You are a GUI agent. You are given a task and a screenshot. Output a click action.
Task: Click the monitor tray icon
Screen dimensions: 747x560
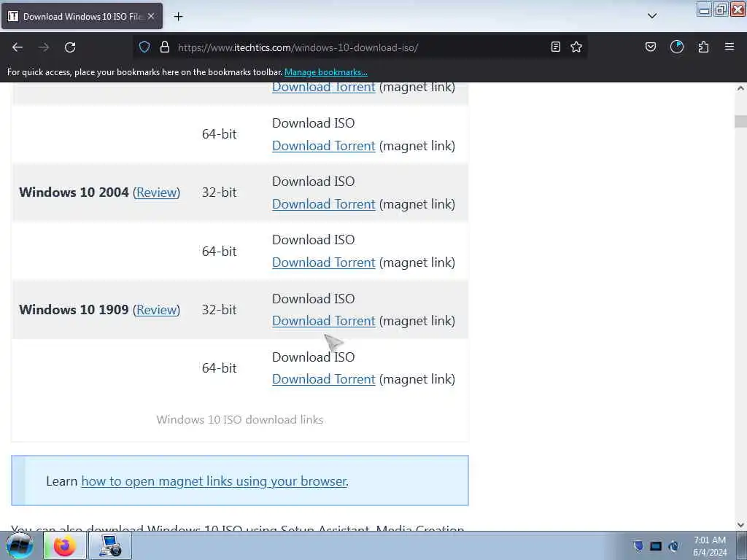(656, 545)
